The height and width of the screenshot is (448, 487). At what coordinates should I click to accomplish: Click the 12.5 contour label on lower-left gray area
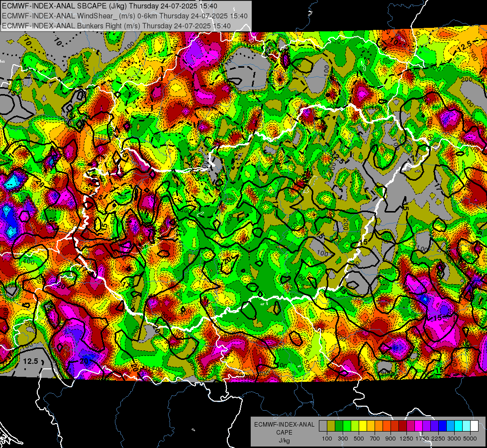pyautogui.click(x=30, y=361)
